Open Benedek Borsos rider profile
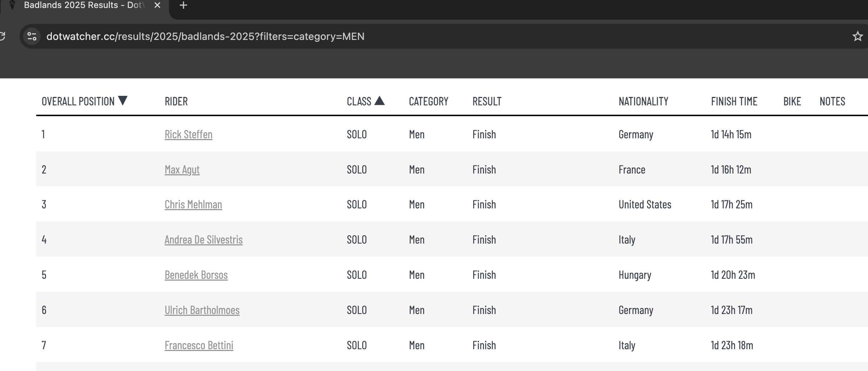 click(196, 275)
